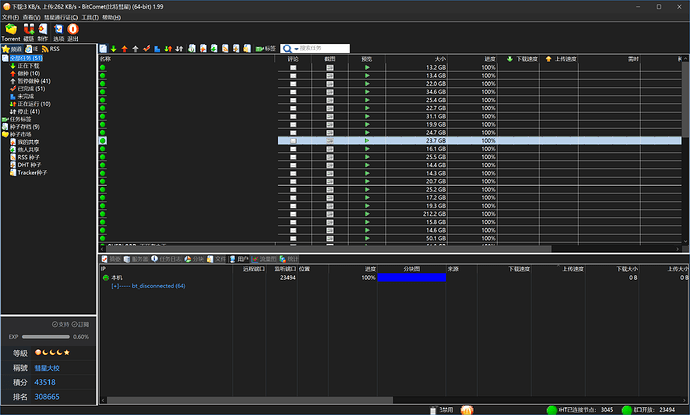Click the red exit (退出) toolbar icon
This screenshot has height=415, width=690.
[x=73, y=29]
